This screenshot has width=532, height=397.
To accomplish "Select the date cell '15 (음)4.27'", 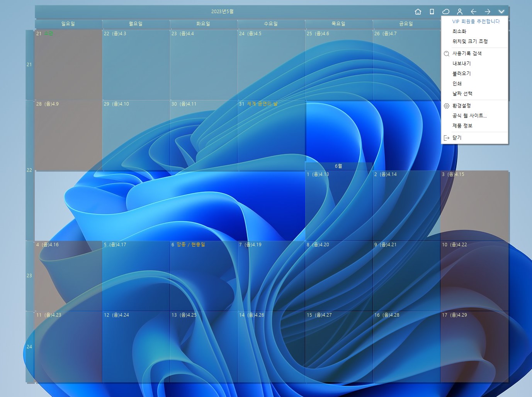I will 339,347.
